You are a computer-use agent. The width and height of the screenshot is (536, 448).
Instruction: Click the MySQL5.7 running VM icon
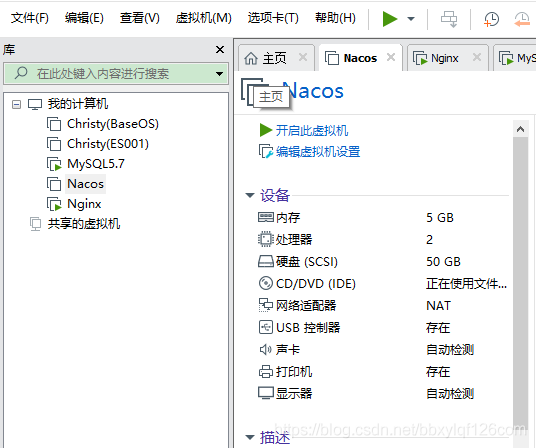pyautogui.click(x=54, y=164)
